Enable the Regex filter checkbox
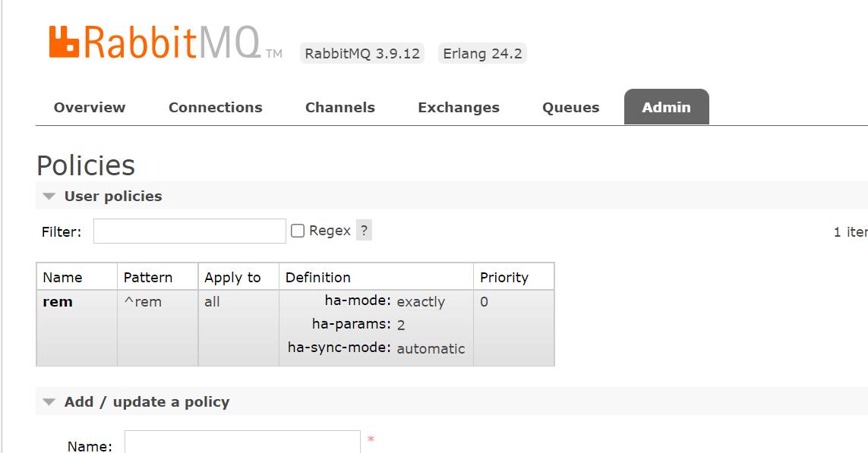 coord(298,231)
